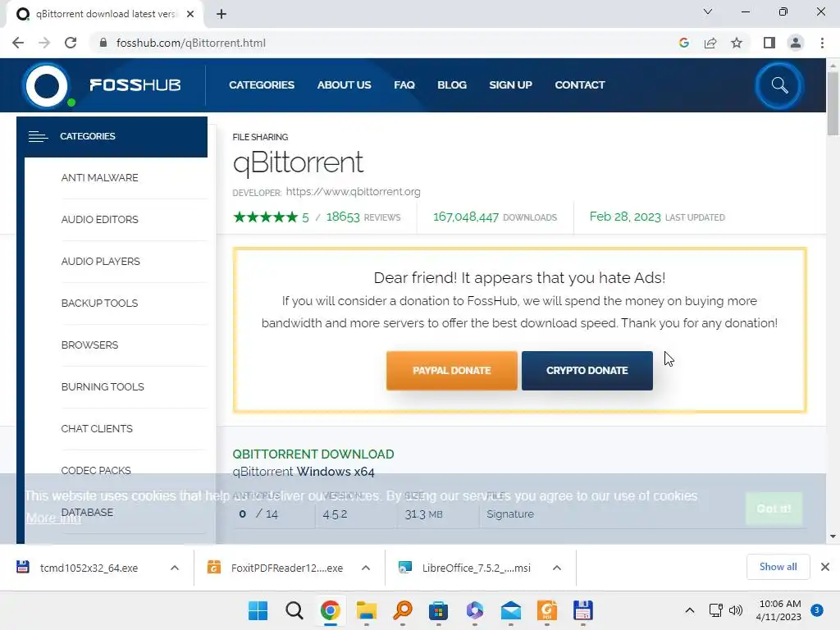Image resolution: width=840 pixels, height=630 pixels.
Task: Open the 18653 reviews link
Action: click(363, 217)
